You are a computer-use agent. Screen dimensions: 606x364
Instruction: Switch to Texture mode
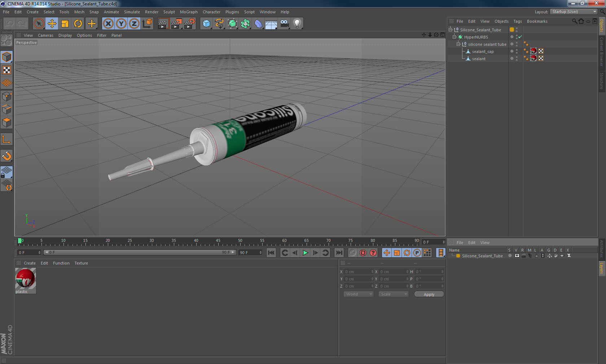tap(6, 70)
